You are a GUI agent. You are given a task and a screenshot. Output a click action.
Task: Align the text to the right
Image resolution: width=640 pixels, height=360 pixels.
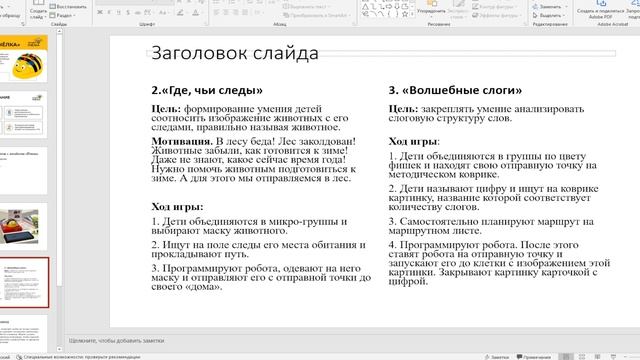point(235,13)
